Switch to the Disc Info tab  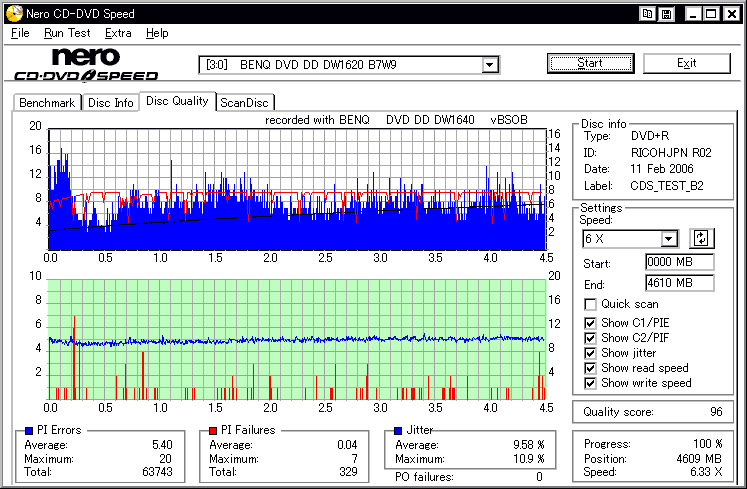(110, 102)
